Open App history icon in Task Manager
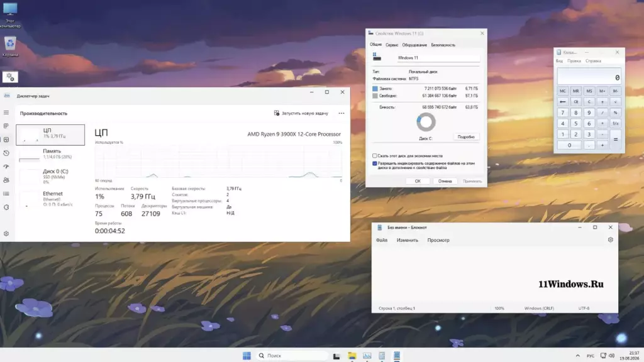644x362 pixels. 6,153
